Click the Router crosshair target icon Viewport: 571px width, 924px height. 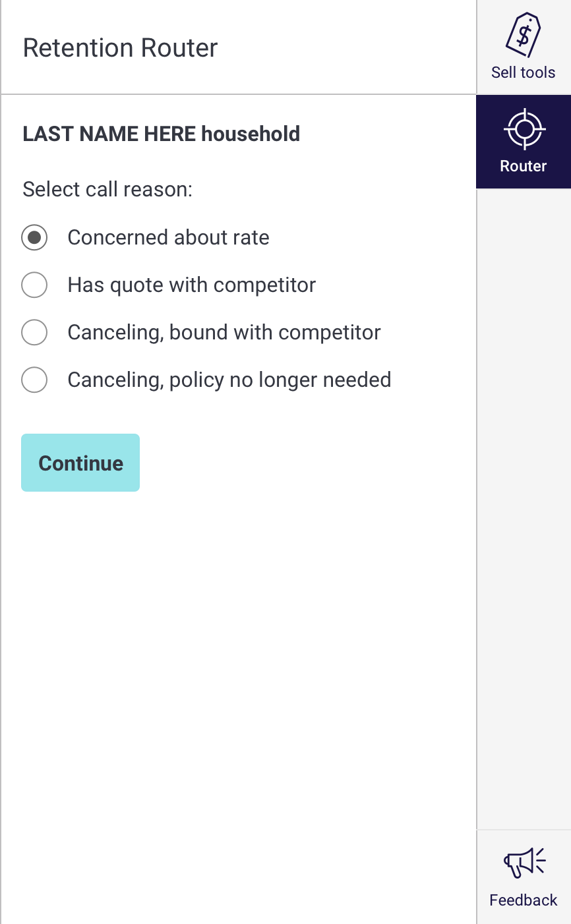pyautogui.click(x=523, y=129)
